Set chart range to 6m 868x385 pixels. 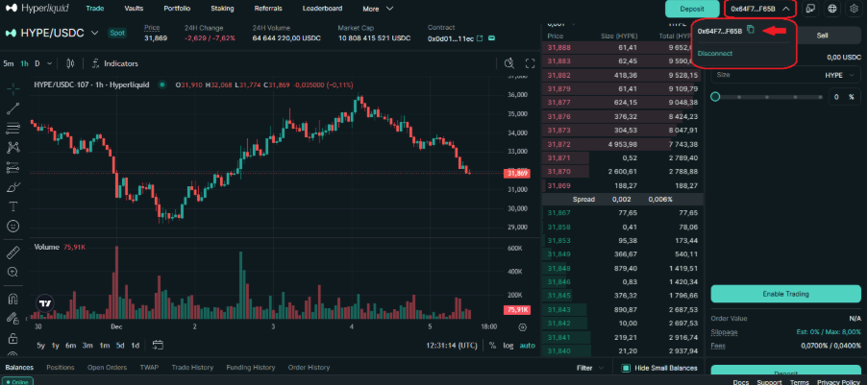70,346
